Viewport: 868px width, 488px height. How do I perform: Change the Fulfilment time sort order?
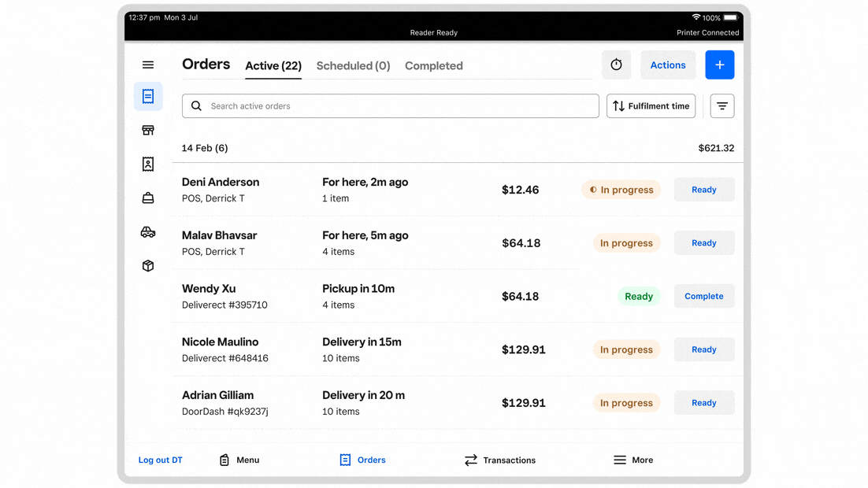[x=651, y=106]
